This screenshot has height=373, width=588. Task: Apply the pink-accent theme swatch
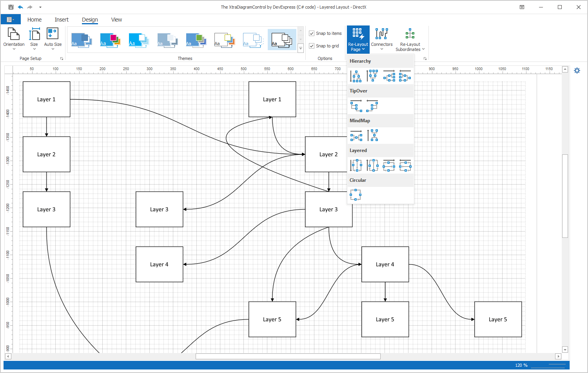pos(110,40)
